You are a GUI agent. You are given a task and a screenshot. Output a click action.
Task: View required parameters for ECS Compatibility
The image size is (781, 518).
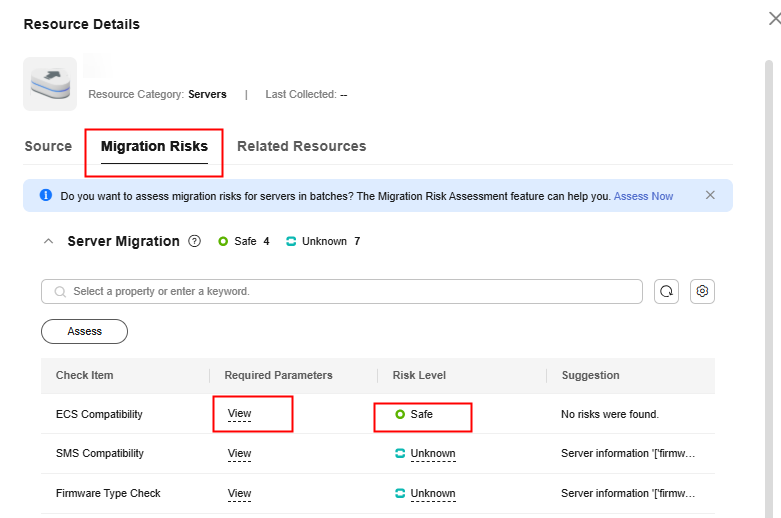point(239,414)
